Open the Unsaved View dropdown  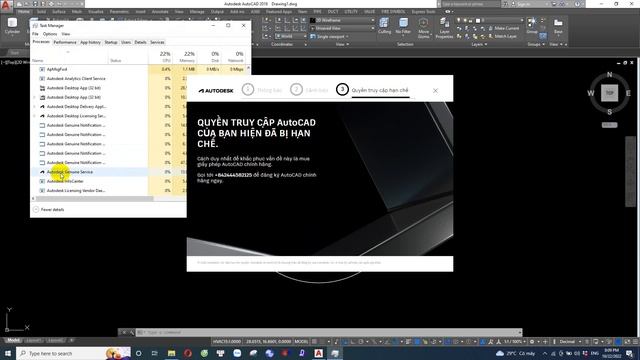(x=342, y=28)
